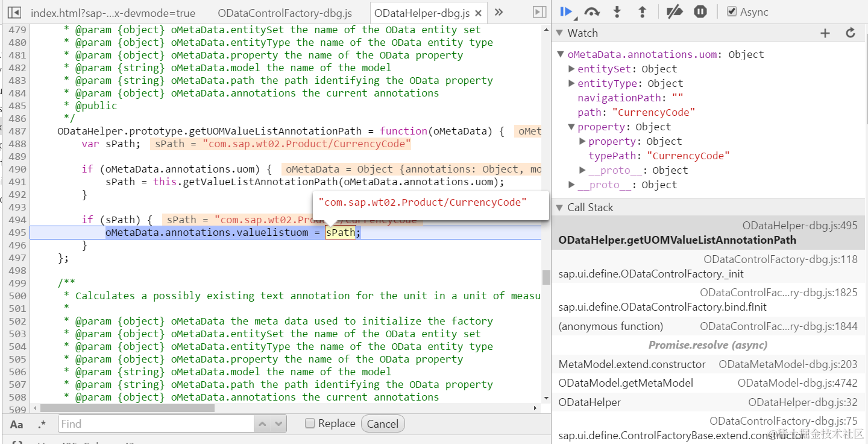Click highlighted sPath variable on line 495
868x444 pixels.
click(341, 232)
